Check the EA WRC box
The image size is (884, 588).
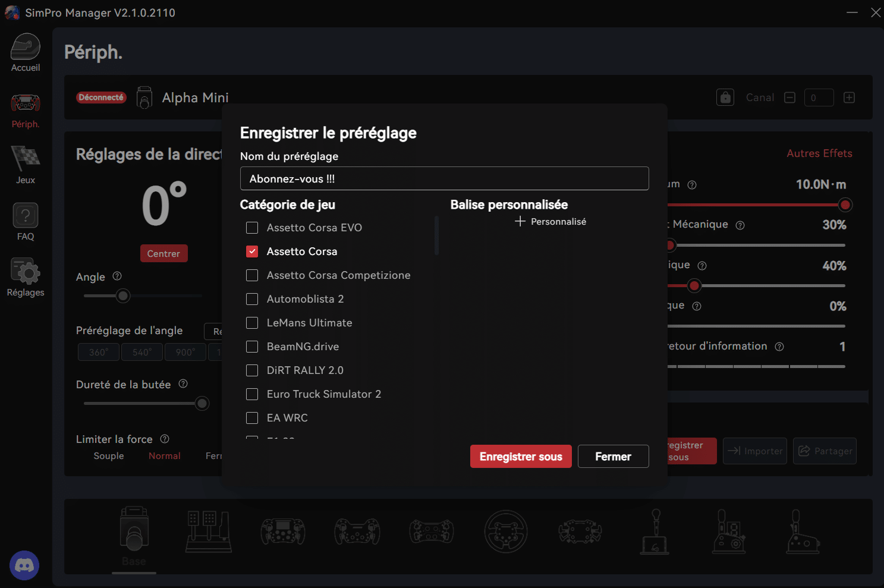click(252, 418)
